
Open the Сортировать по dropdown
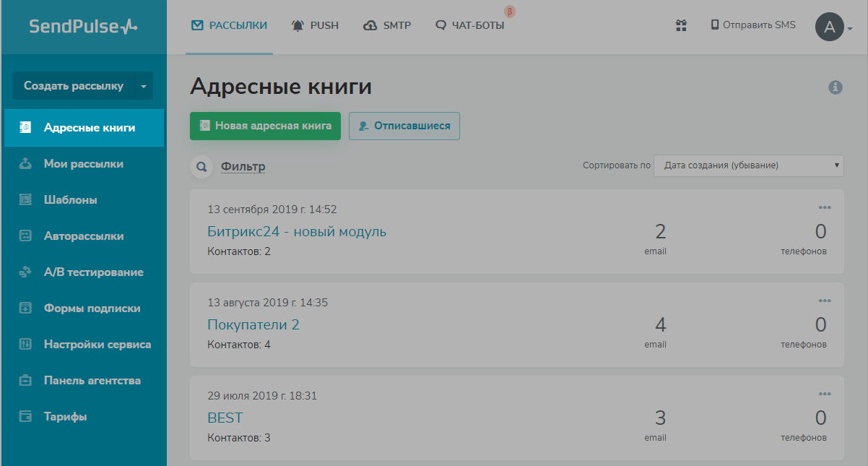(x=749, y=165)
